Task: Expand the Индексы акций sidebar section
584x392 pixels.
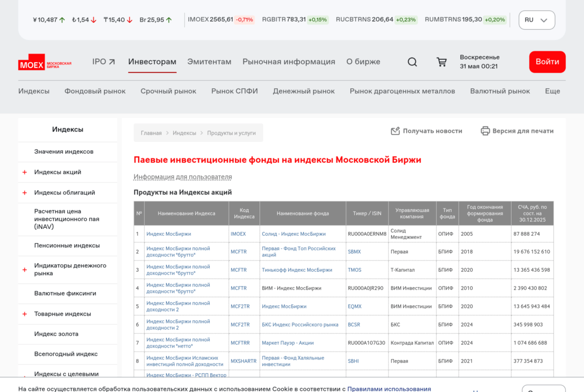Action: coord(25,172)
